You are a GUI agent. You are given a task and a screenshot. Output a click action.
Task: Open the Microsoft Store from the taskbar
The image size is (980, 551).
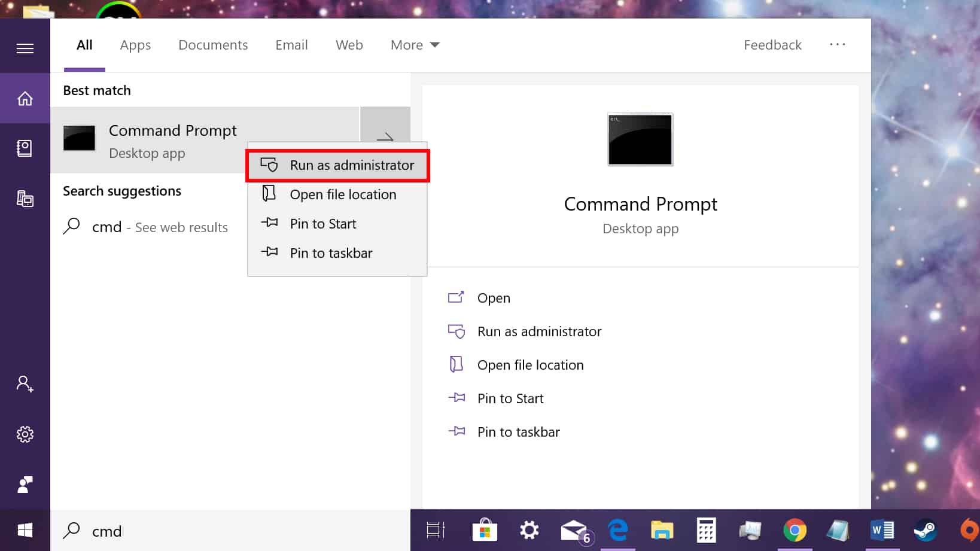tap(485, 530)
